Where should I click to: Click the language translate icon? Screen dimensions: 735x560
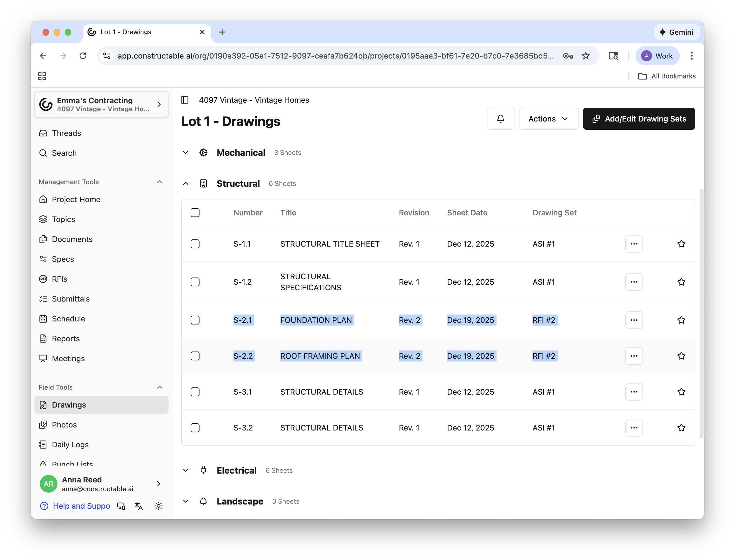coord(139,506)
